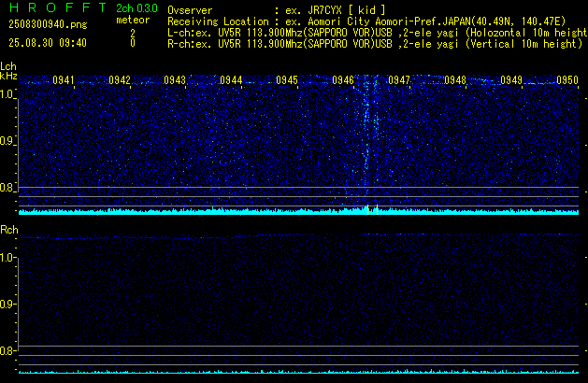Click the 0947 time marker
Screen dimensions: 588x383
(399, 80)
